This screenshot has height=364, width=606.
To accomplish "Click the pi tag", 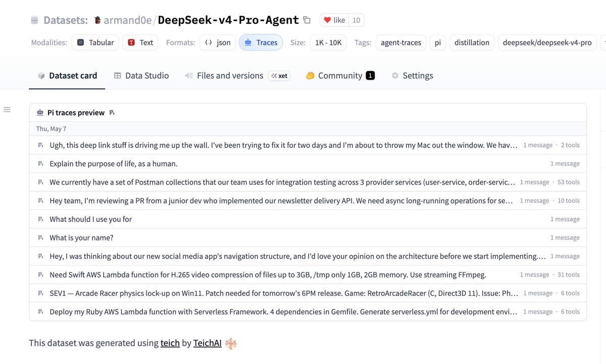I will point(437,42).
